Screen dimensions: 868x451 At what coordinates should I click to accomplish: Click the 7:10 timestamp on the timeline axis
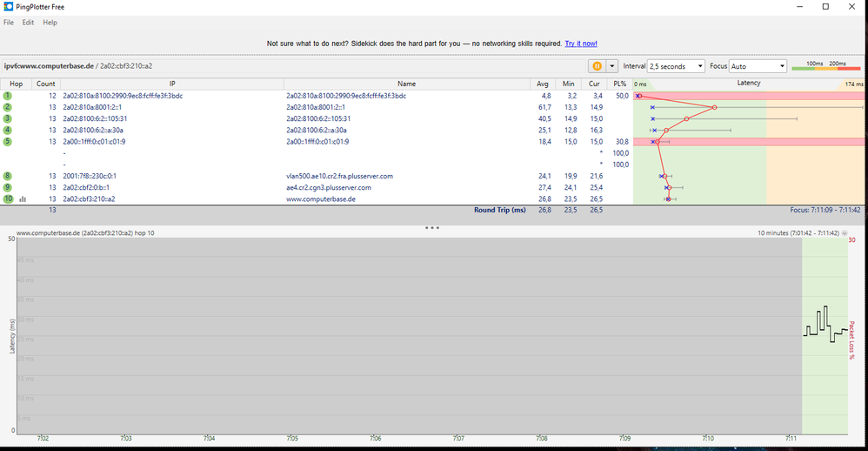tap(707, 438)
